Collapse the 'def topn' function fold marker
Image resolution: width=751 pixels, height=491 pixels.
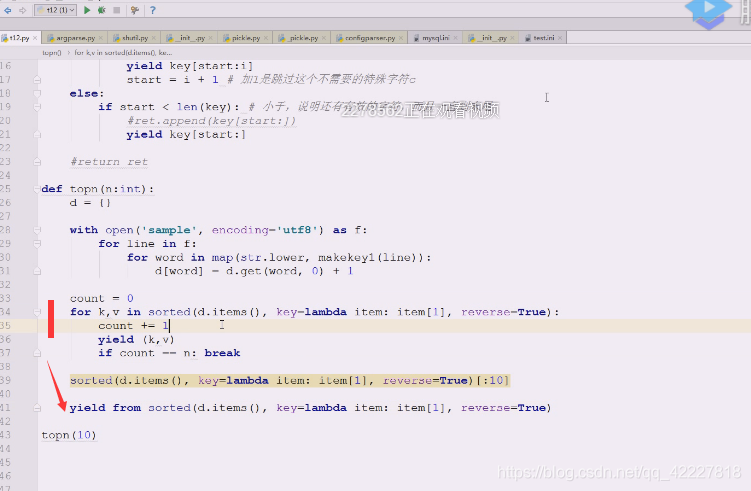click(37, 189)
